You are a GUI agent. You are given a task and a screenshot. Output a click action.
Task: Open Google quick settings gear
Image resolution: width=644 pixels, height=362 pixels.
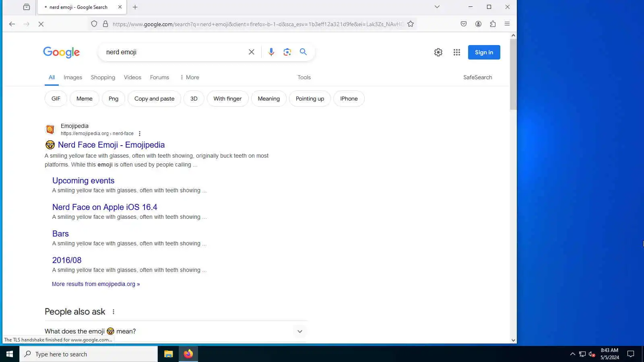click(438, 52)
